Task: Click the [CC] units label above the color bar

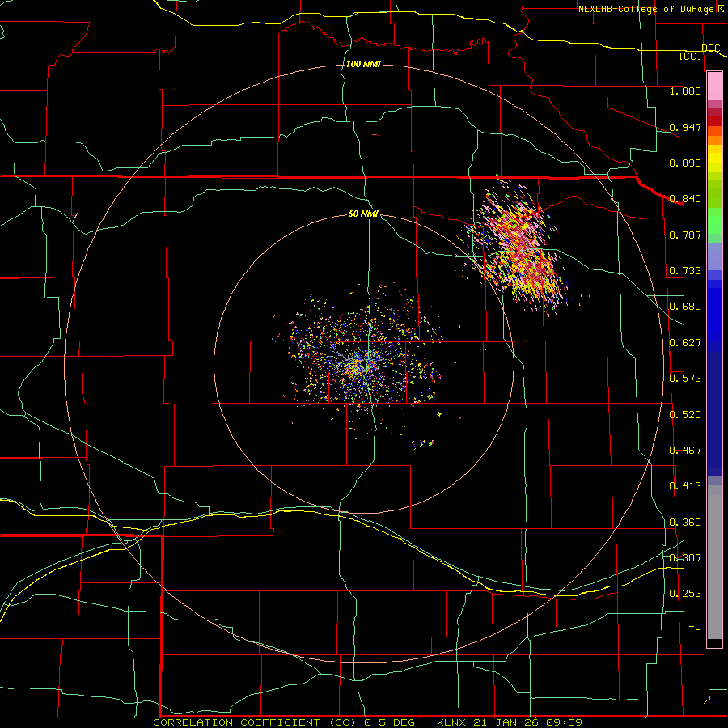Action: click(x=691, y=56)
